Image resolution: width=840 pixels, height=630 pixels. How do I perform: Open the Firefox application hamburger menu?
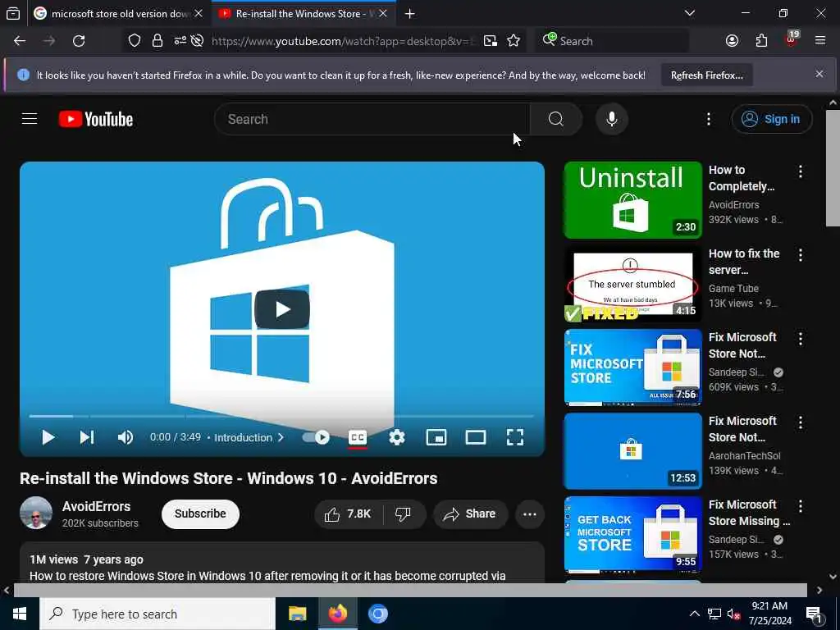point(820,41)
